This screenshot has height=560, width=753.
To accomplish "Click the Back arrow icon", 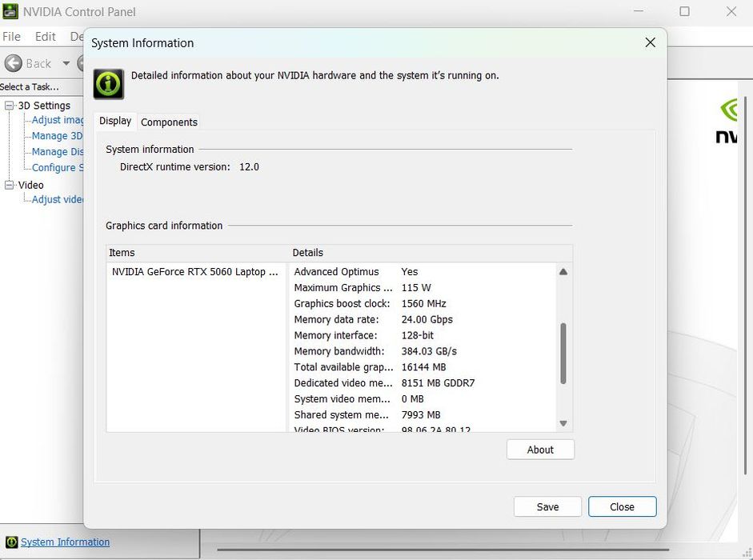I will pyautogui.click(x=14, y=63).
